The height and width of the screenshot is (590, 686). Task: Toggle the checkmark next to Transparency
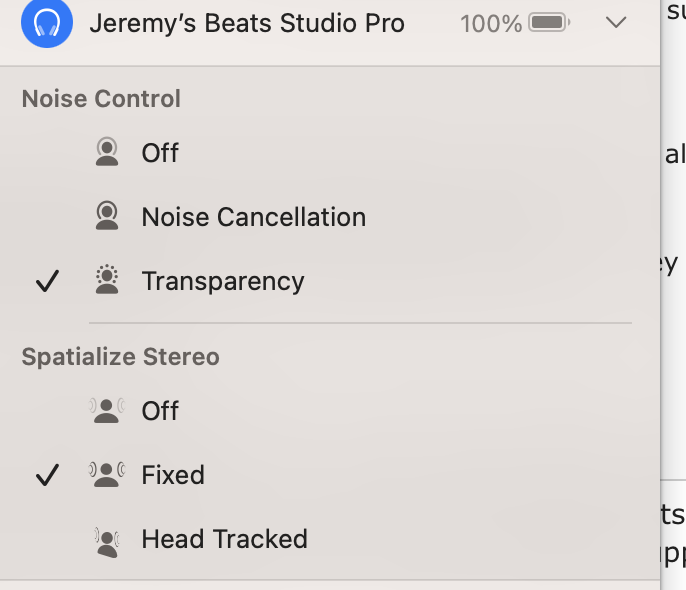(47, 282)
